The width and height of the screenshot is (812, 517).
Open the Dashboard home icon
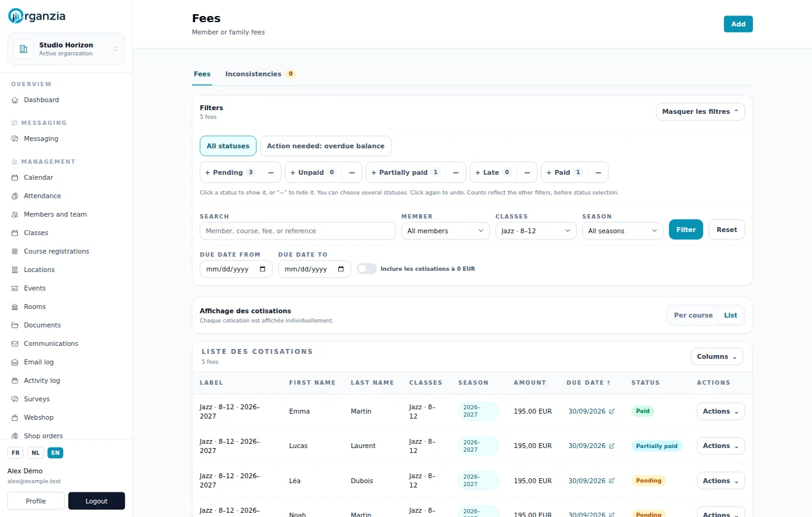[15, 100]
